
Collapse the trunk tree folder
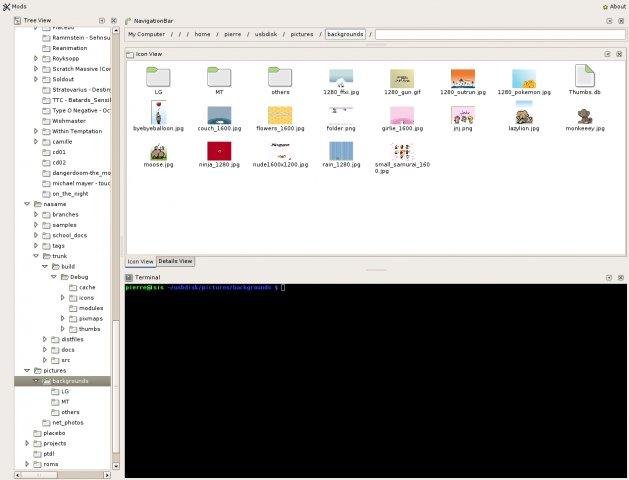tap(36, 256)
